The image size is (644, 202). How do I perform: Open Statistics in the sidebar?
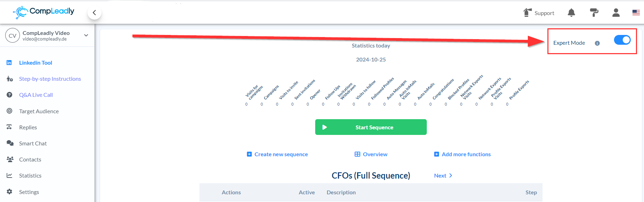coord(30,175)
